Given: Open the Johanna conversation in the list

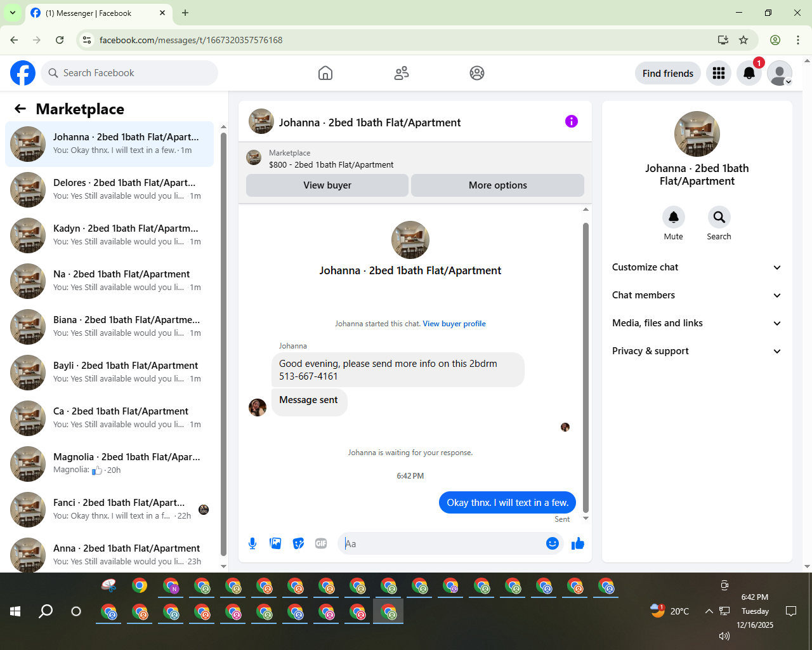Looking at the screenshot, I should point(110,144).
